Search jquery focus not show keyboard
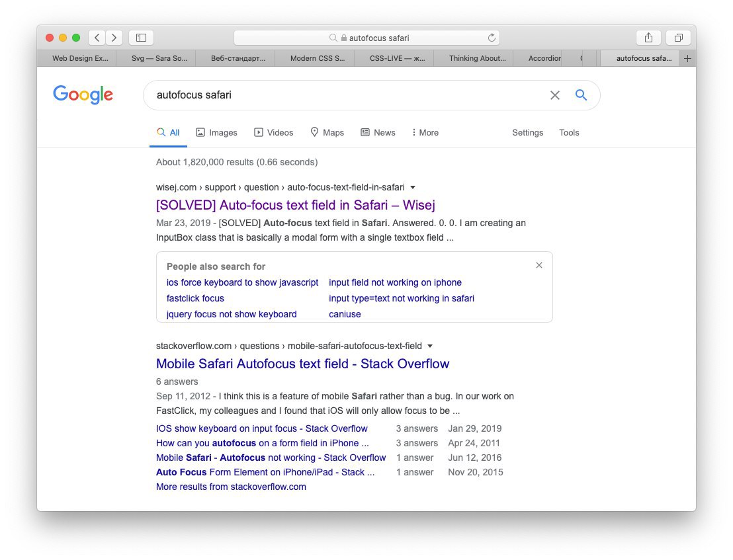The height and width of the screenshot is (560, 733). coord(232,314)
